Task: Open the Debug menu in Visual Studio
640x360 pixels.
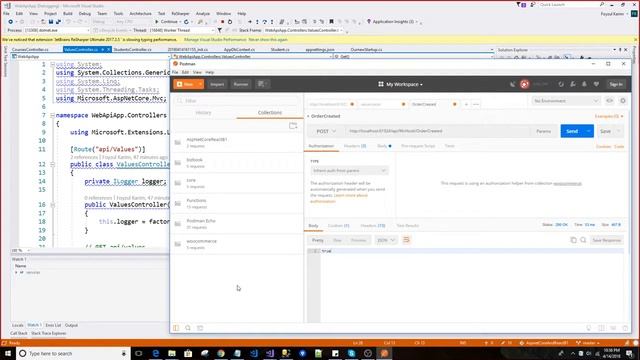Action: coord(84,13)
